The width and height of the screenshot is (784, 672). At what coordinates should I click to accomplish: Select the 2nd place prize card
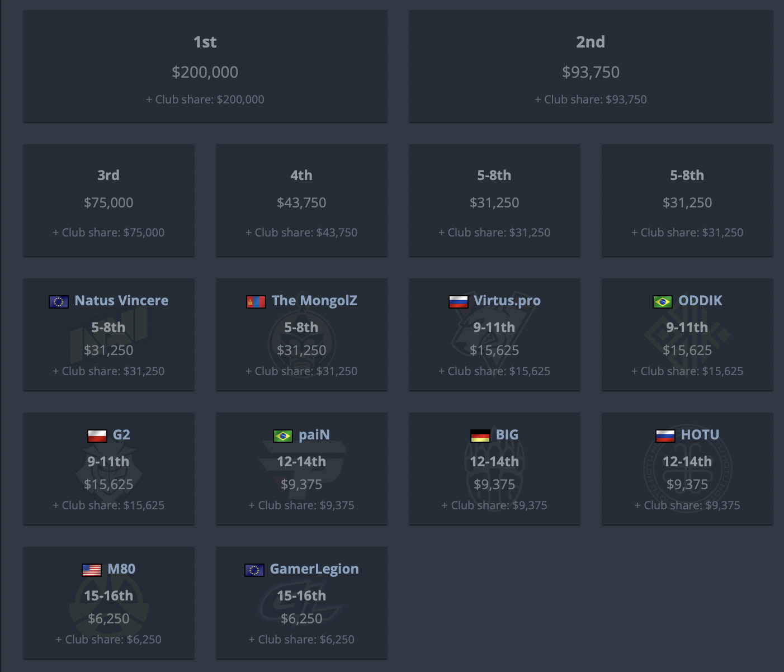591,67
